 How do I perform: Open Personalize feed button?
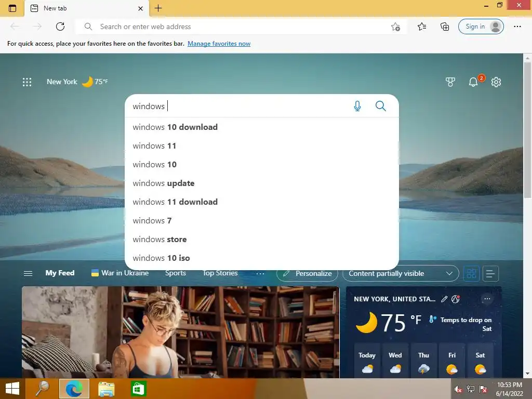pyautogui.click(x=307, y=273)
